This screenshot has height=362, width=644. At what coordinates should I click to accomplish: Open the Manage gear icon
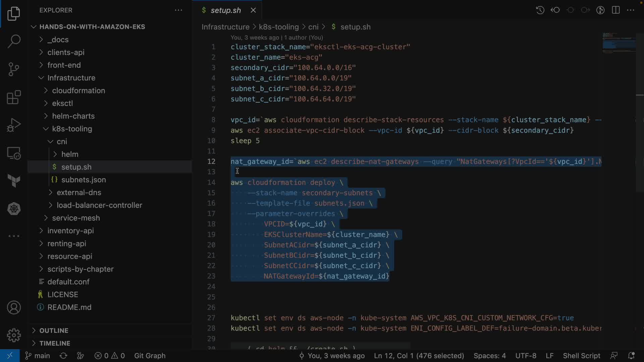[x=14, y=335]
